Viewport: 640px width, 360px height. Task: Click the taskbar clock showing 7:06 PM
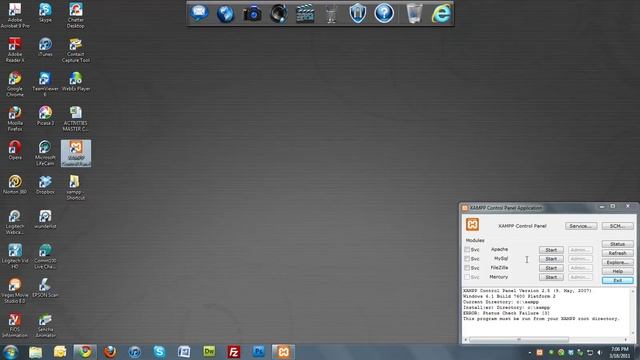[x=620, y=352]
